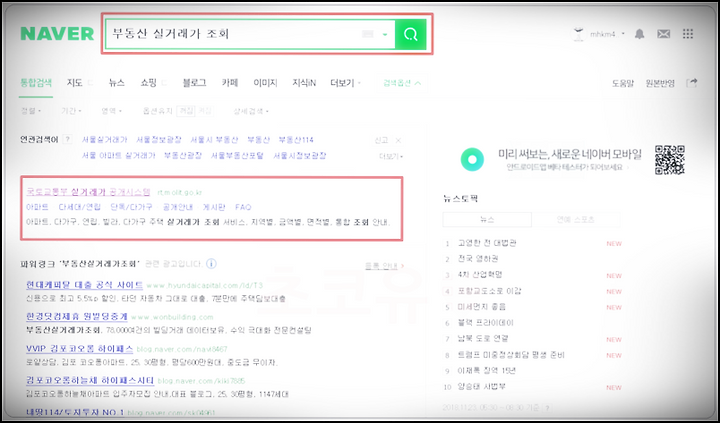Image resolution: width=720 pixels, height=423 pixels.
Task: Click the share arrow icon beside 원본반영
Action: pos(691,83)
